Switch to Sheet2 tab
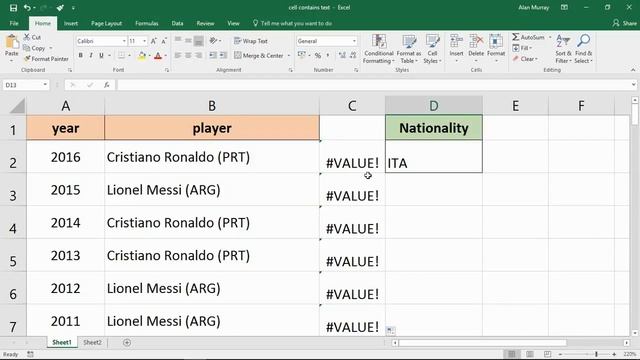The height and width of the screenshot is (360, 640). click(x=92, y=342)
